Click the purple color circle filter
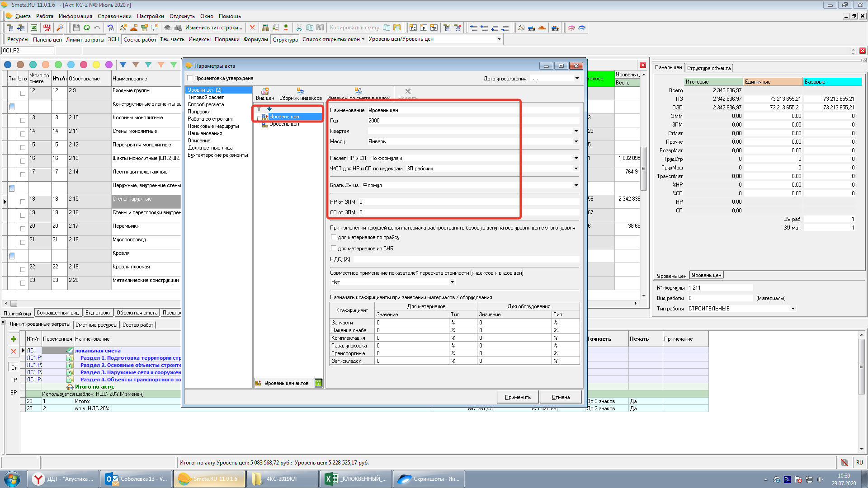868x488 pixels. click(x=109, y=65)
